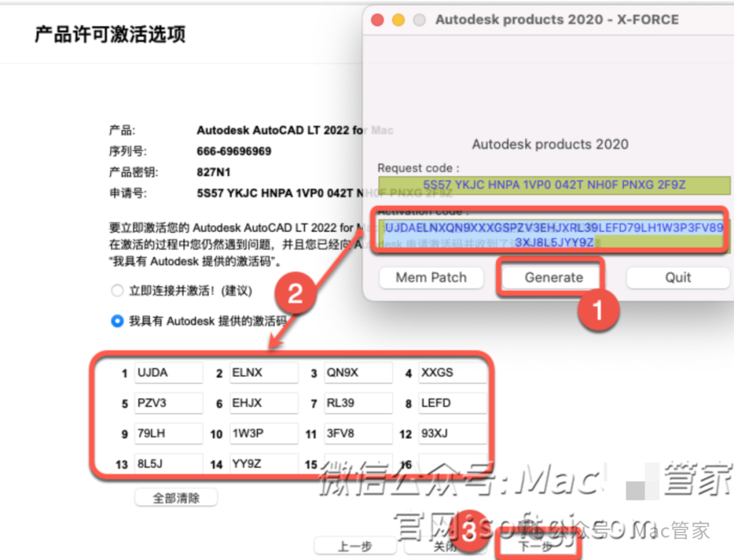Click activation field 5 containing PZV3
This screenshot has width=734, height=560.
169,403
